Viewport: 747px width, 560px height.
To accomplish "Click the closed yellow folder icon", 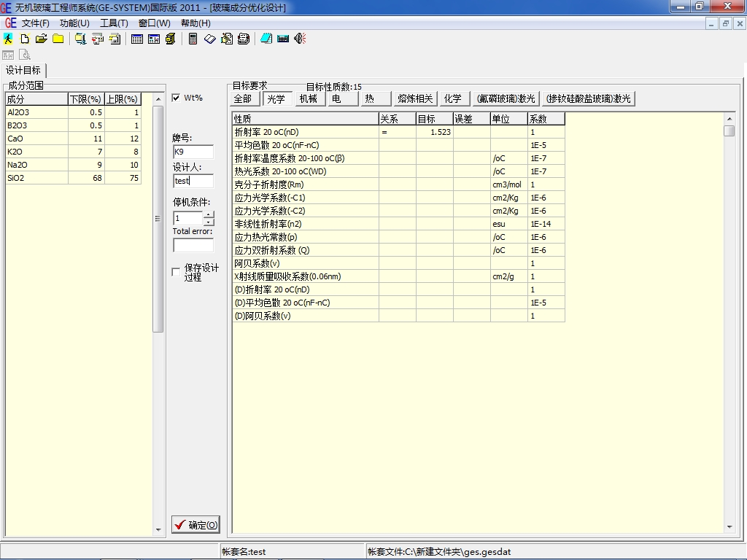I will pos(58,39).
